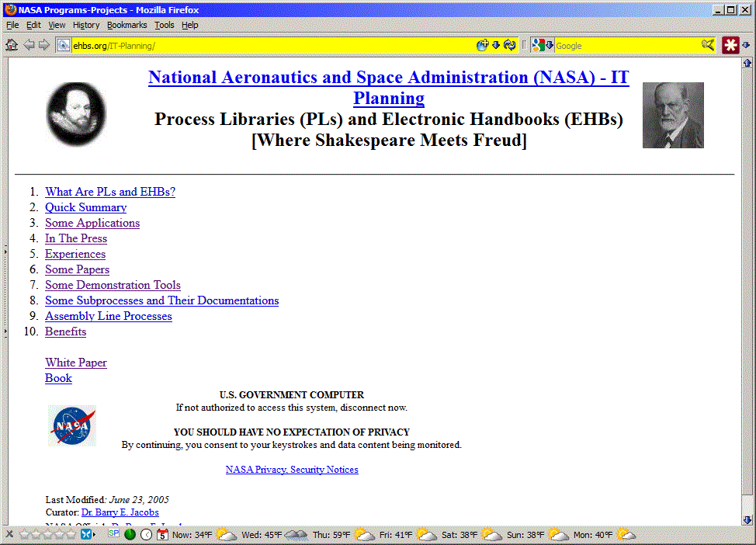Click Wednesday's rainy weather icon
Image resolution: width=756 pixels, height=545 pixels.
296,534
